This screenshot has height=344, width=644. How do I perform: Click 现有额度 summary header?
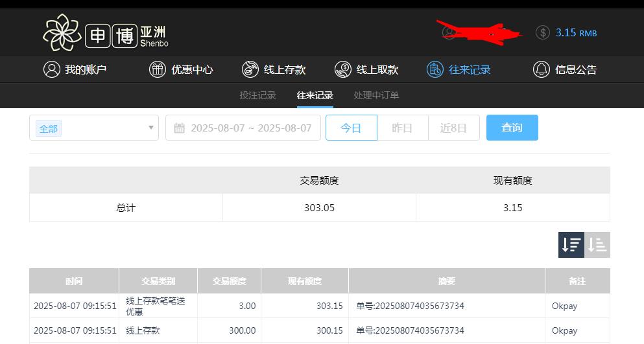[512, 180]
